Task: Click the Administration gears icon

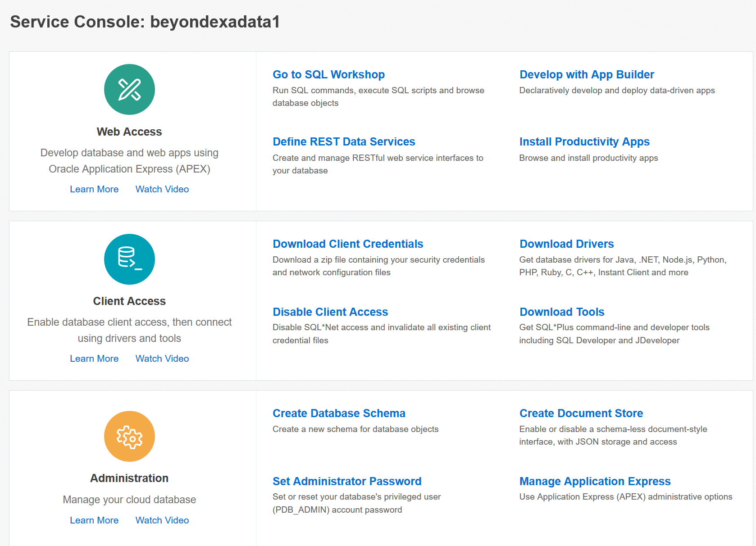Action: point(129,436)
